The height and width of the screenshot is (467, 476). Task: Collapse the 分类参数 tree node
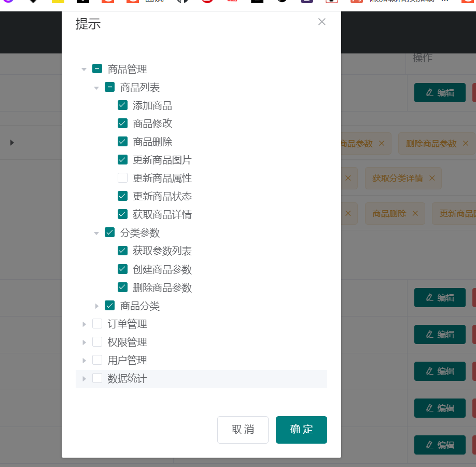(96, 233)
